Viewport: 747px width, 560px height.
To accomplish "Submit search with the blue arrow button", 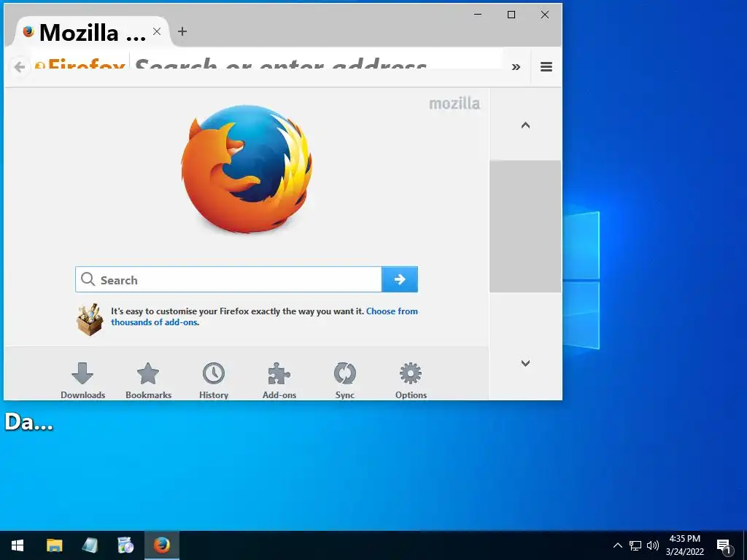I will pos(400,279).
